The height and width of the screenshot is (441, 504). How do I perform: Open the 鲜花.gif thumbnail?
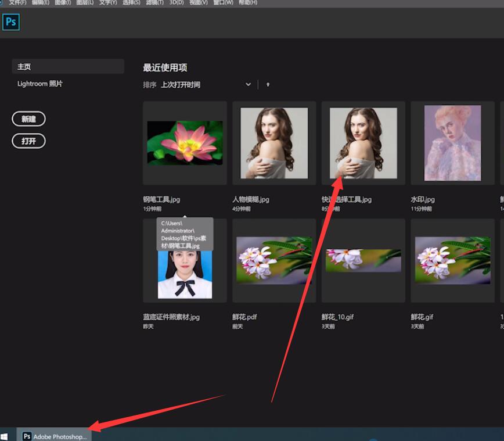click(x=452, y=260)
